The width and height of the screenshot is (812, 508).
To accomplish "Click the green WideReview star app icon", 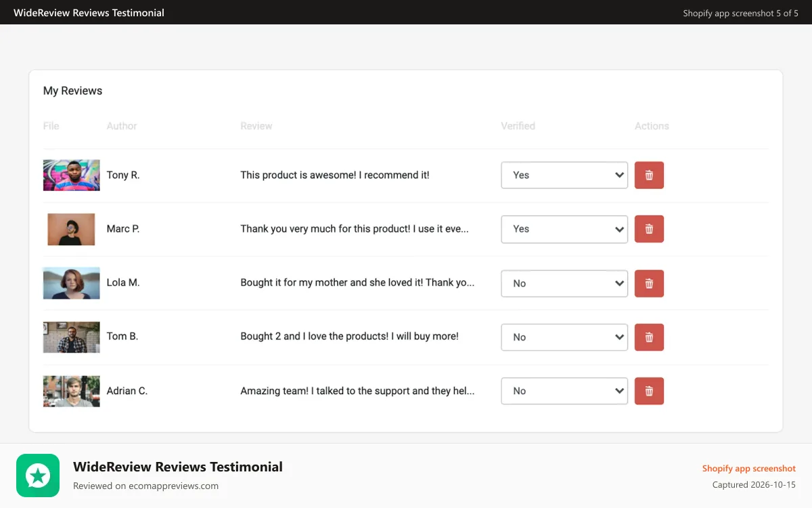I will pyautogui.click(x=38, y=475).
